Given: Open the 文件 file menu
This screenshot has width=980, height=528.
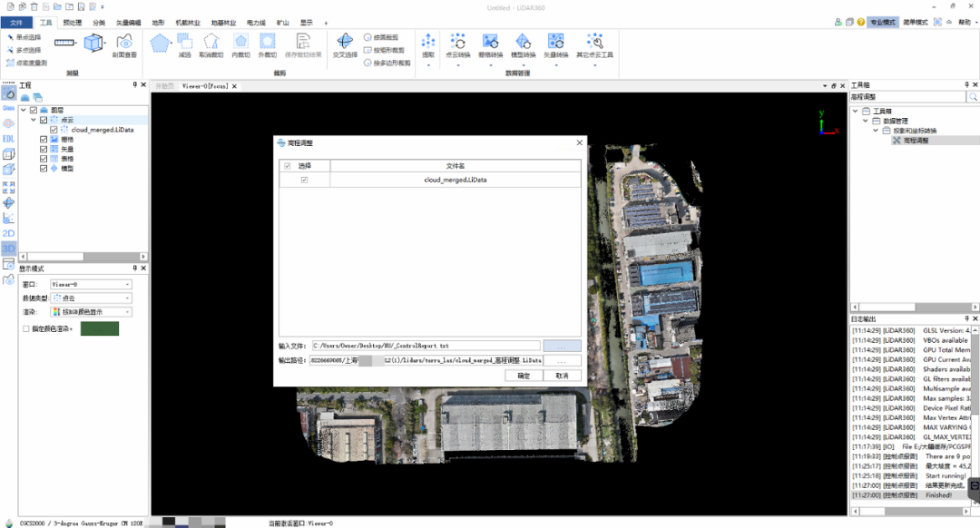Looking at the screenshot, I should 17,23.
